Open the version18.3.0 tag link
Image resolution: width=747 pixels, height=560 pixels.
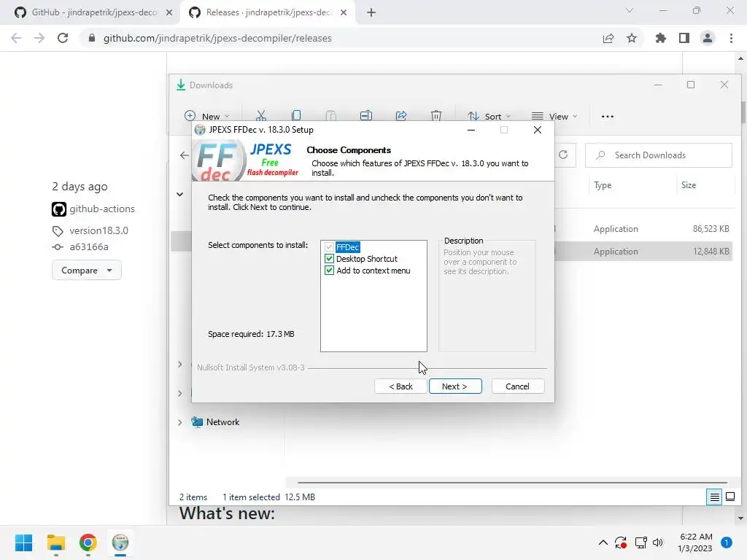point(98,230)
